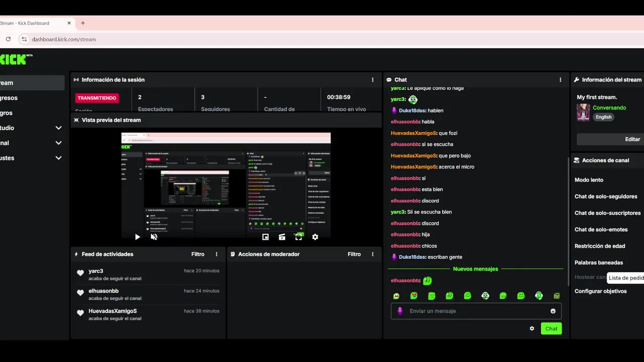
Task: Click the Conversando category link
Action: pos(609,108)
